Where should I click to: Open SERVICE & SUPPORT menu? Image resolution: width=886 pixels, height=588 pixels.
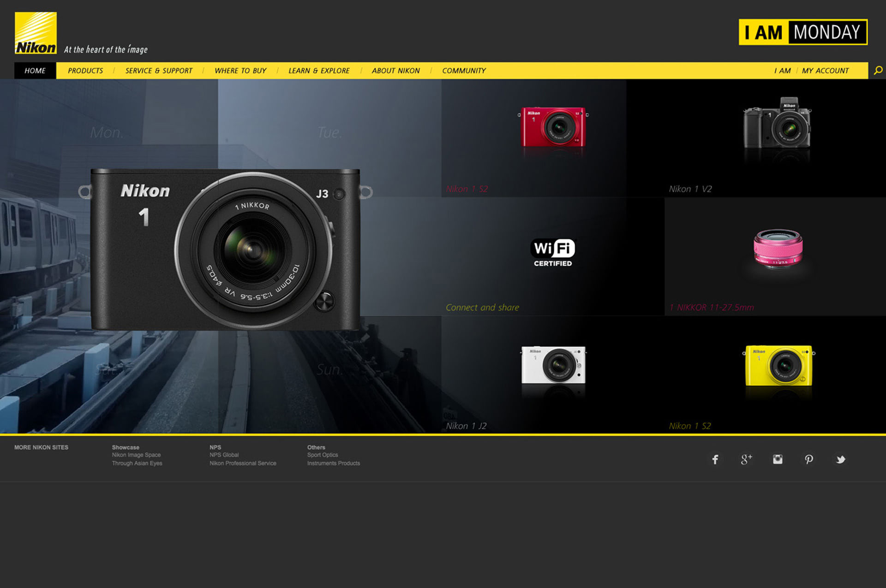point(159,71)
